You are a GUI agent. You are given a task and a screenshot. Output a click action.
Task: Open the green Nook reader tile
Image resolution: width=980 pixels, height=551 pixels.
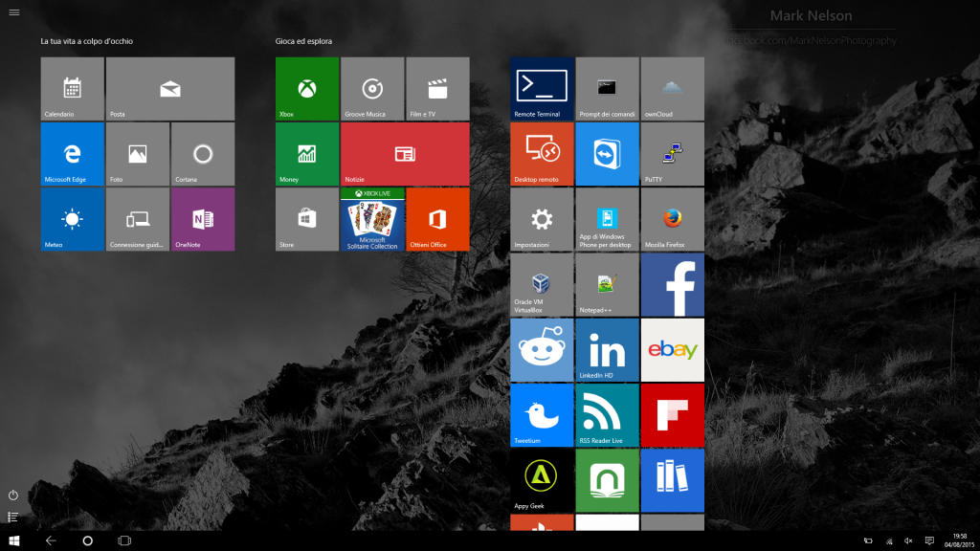coord(607,480)
